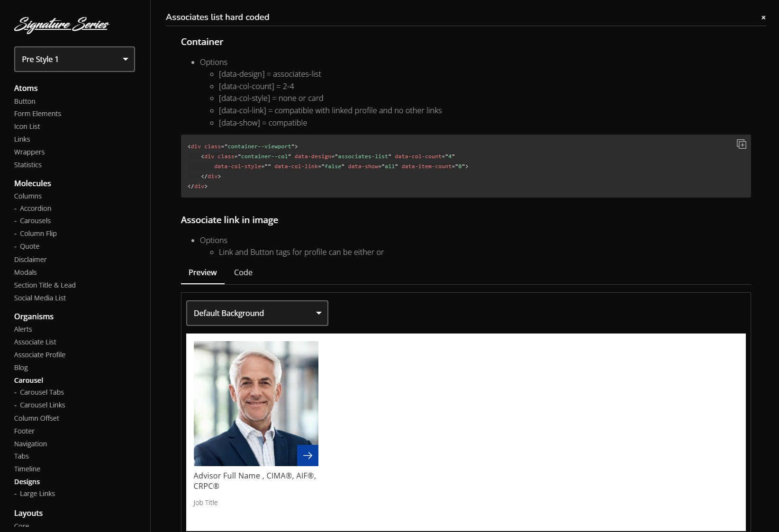Click the Advisor Full Name text

click(x=226, y=476)
